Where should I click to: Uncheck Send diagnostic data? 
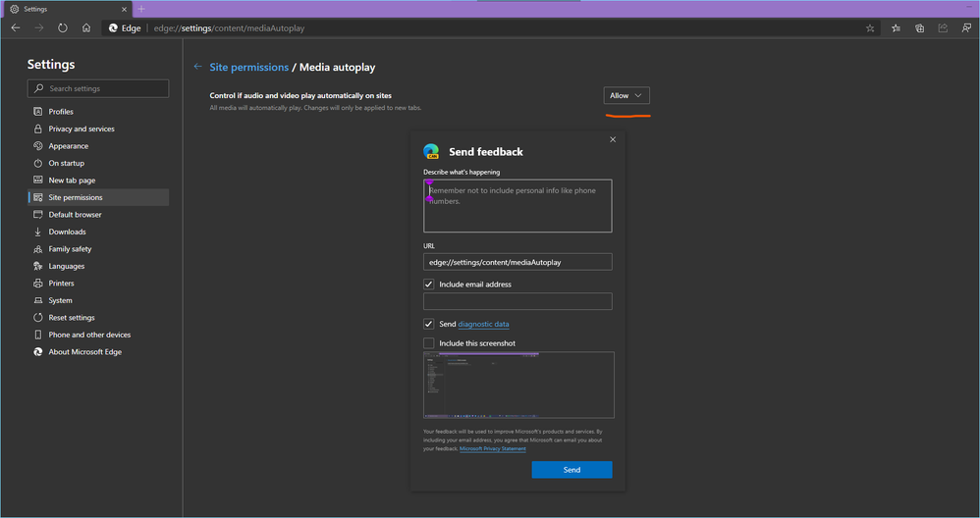pyautogui.click(x=429, y=324)
